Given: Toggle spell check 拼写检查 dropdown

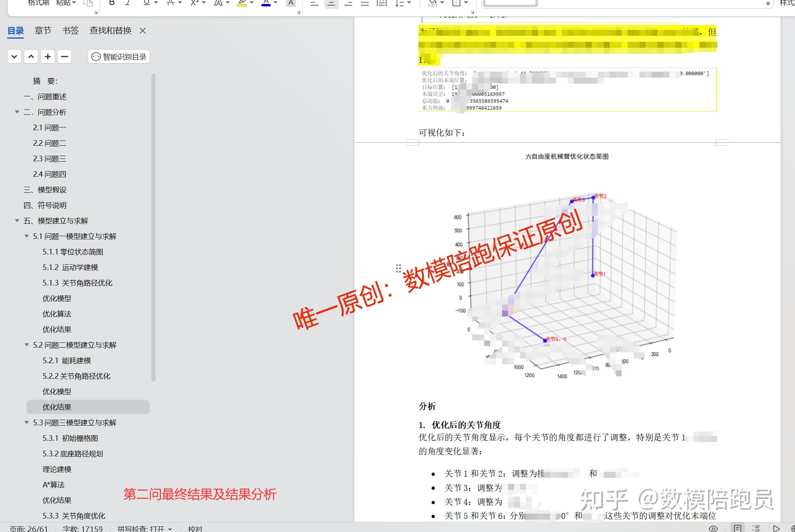Looking at the screenshot, I should click(x=145, y=528).
